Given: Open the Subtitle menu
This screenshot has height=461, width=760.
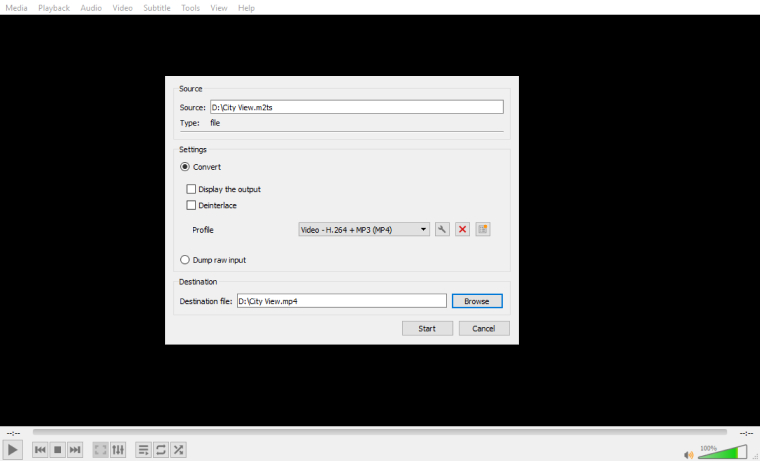Looking at the screenshot, I should (157, 8).
